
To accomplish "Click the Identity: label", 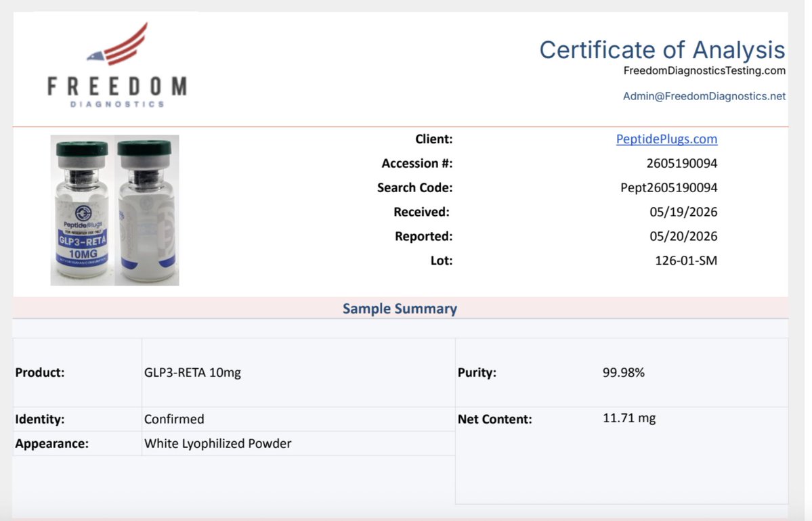I will click(40, 419).
